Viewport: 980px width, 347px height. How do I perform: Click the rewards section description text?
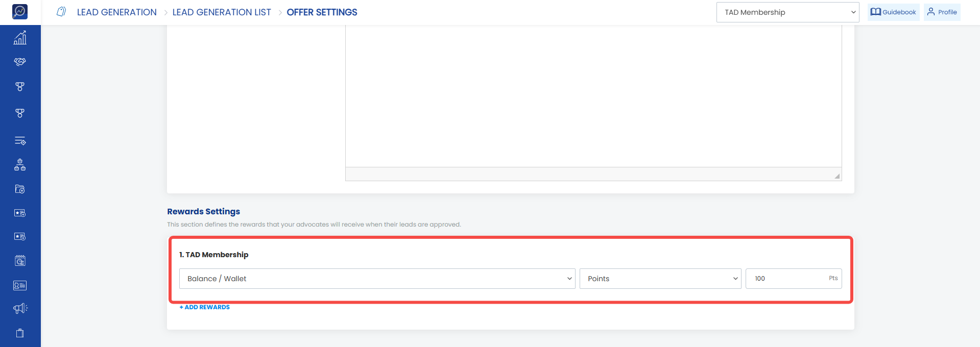tap(314, 225)
